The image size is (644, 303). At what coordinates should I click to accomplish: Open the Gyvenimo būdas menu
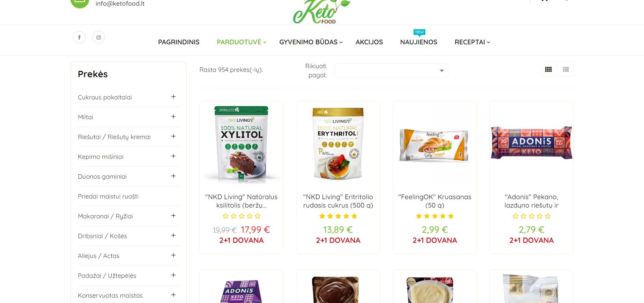(311, 42)
